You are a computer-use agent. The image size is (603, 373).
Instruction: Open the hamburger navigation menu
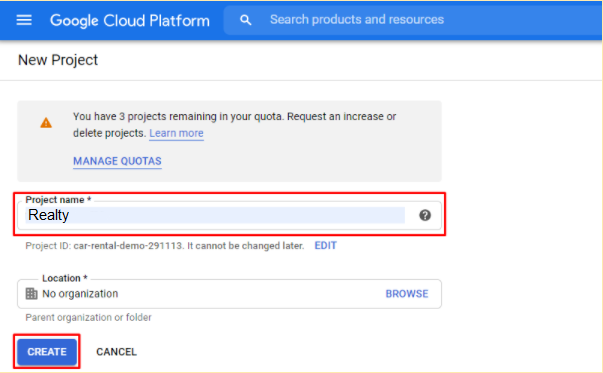(x=24, y=20)
